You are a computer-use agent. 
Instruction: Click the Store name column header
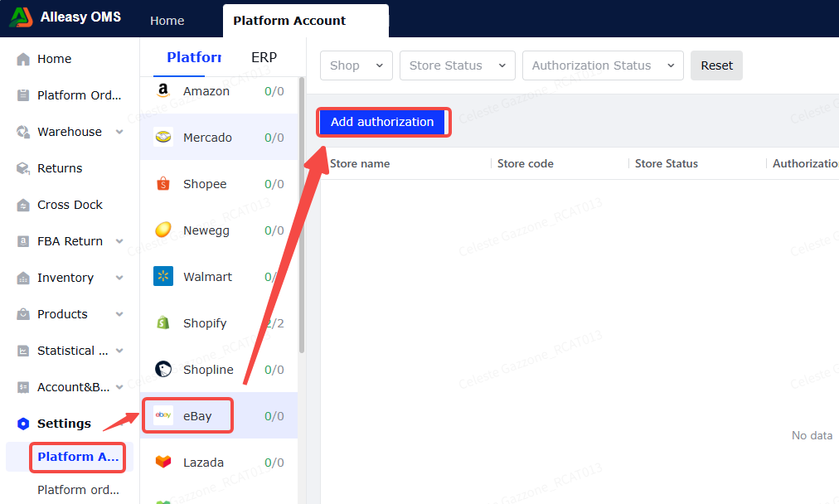pos(360,164)
